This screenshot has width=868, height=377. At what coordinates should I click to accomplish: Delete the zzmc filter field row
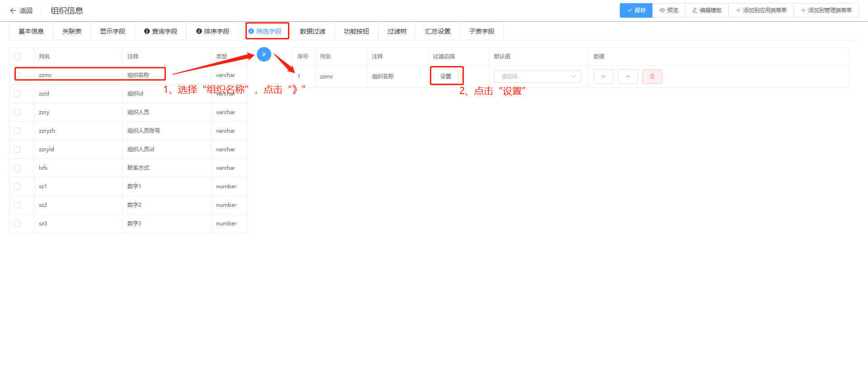(652, 76)
